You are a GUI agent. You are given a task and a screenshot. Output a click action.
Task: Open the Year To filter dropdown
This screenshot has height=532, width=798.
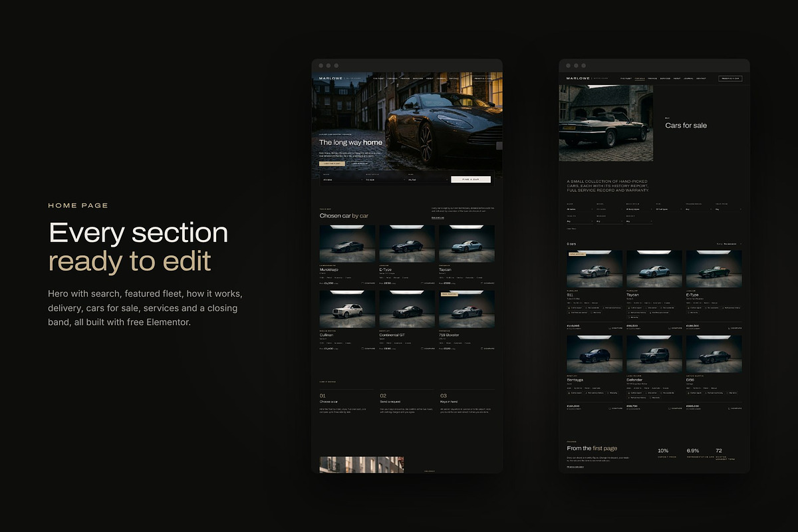580,221
